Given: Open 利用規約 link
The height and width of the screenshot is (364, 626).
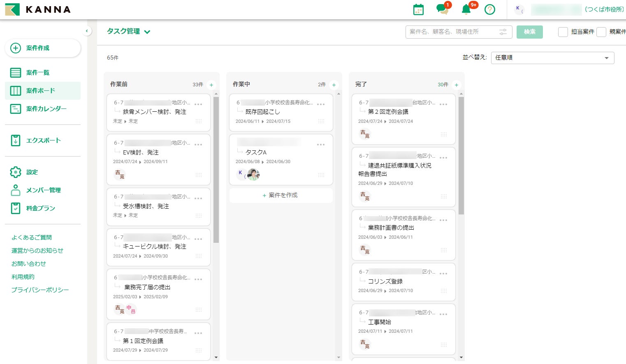Looking at the screenshot, I should pyautogui.click(x=23, y=277).
